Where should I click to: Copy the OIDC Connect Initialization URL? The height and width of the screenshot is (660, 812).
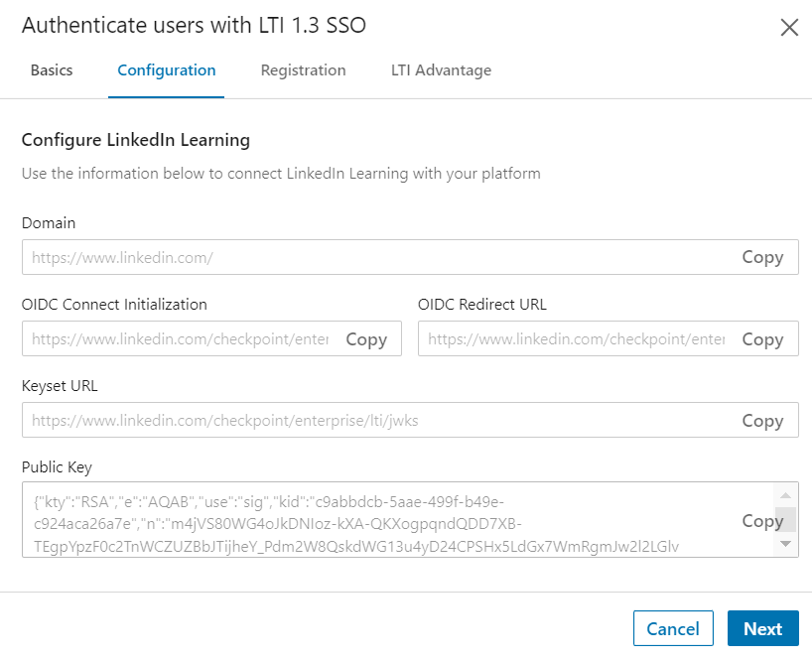[366, 339]
